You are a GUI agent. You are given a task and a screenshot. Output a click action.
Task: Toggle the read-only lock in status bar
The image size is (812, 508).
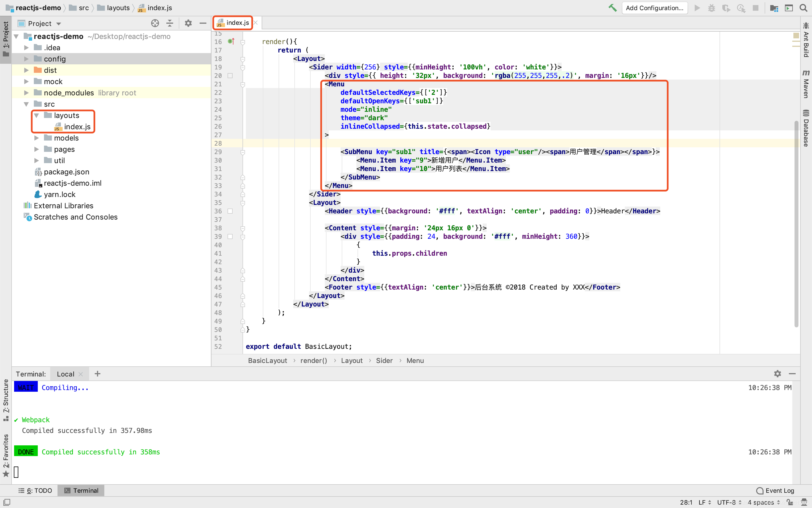click(x=790, y=502)
